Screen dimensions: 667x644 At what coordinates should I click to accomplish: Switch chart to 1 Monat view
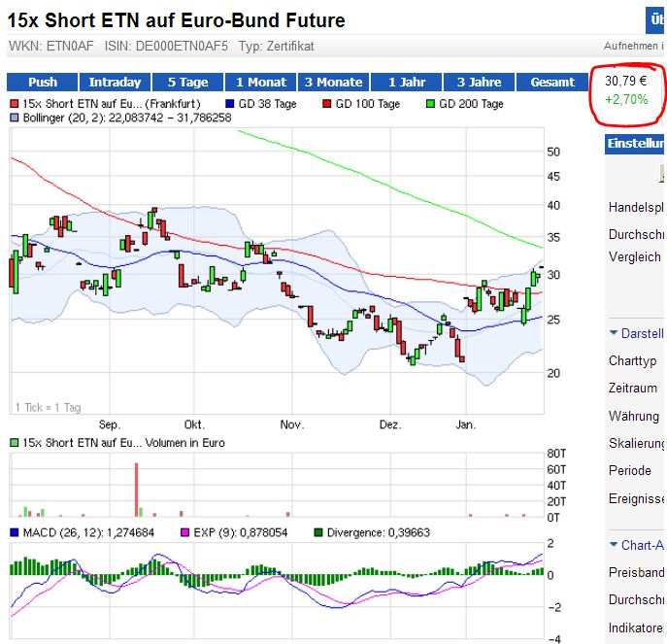(x=260, y=83)
